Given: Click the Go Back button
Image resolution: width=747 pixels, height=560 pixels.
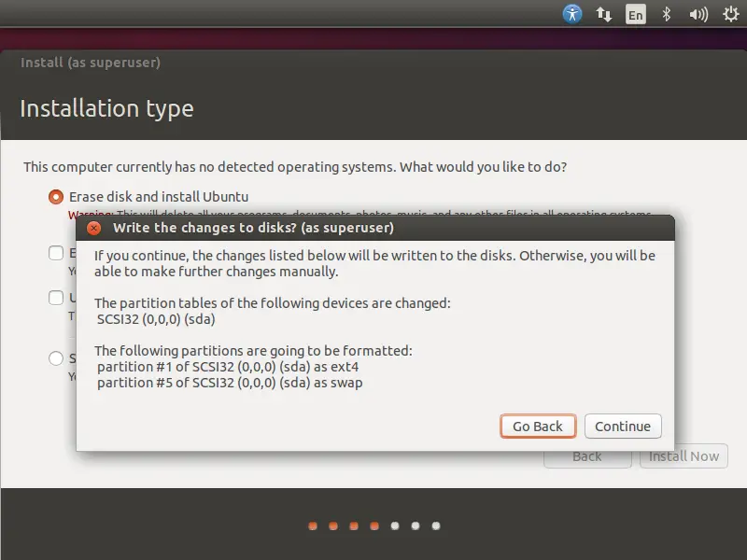Looking at the screenshot, I should click(538, 427).
